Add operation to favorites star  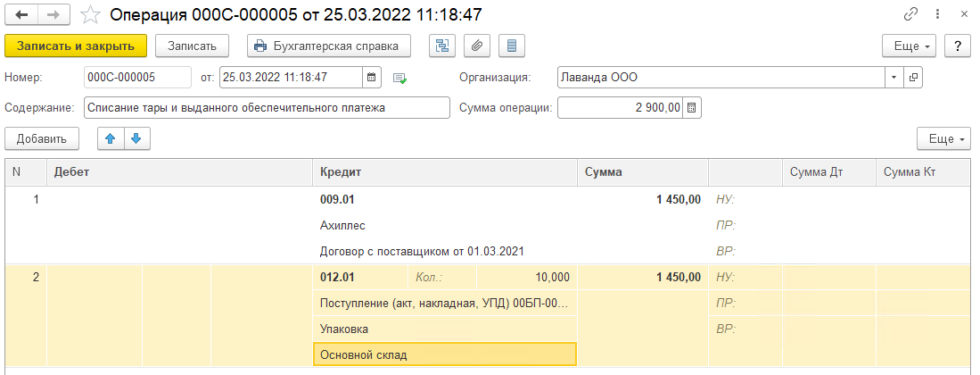pos(91,13)
